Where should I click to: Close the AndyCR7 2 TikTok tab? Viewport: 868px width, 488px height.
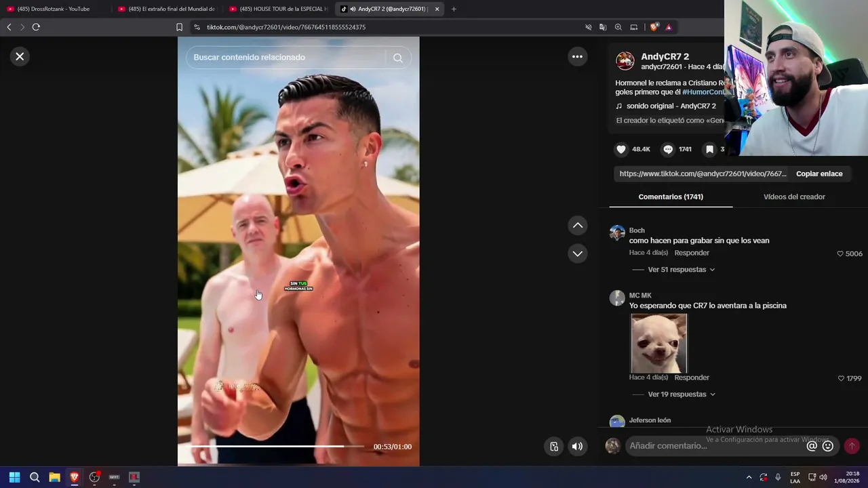click(437, 9)
